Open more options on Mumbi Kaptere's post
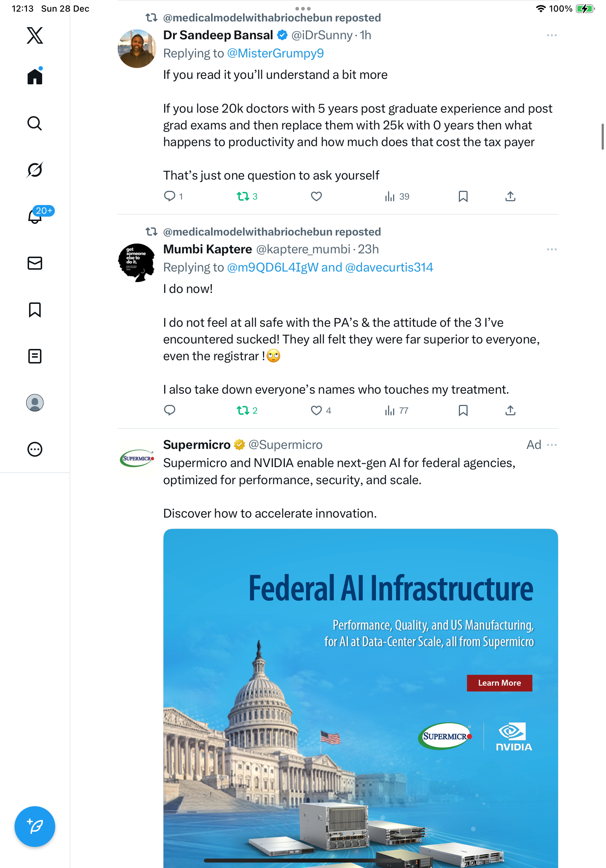The height and width of the screenshot is (868, 606). click(x=551, y=249)
